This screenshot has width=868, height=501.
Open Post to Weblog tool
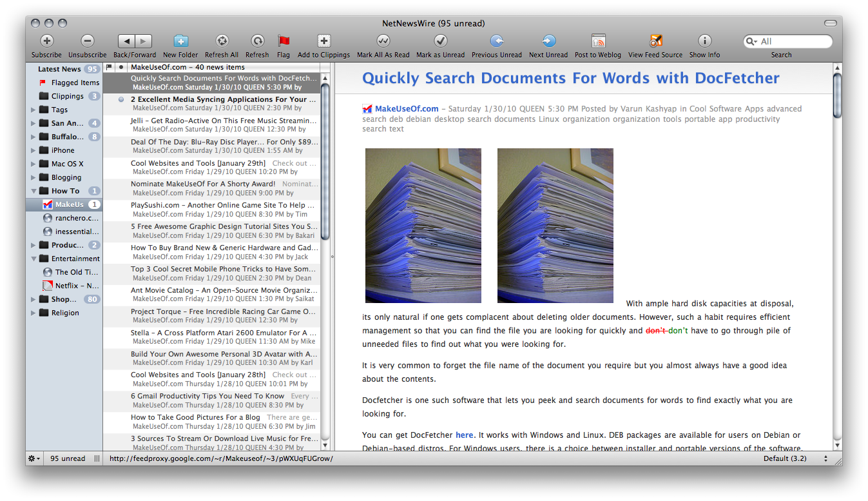[x=598, y=41]
